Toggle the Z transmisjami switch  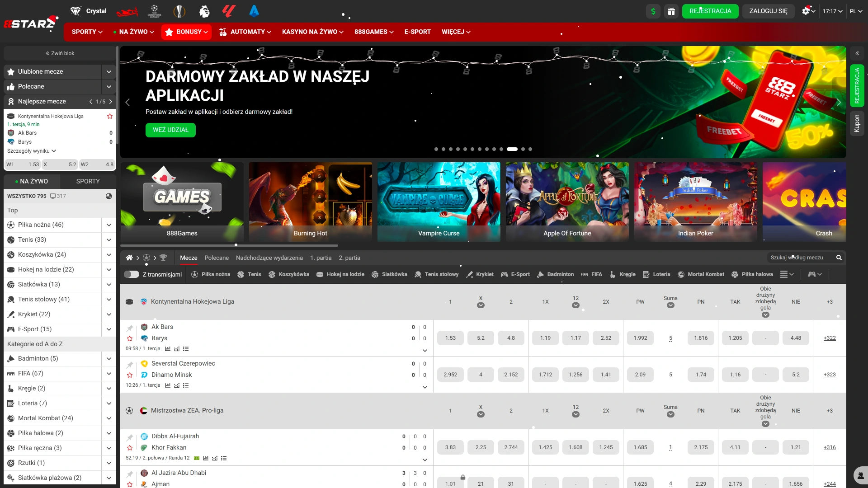pyautogui.click(x=132, y=274)
